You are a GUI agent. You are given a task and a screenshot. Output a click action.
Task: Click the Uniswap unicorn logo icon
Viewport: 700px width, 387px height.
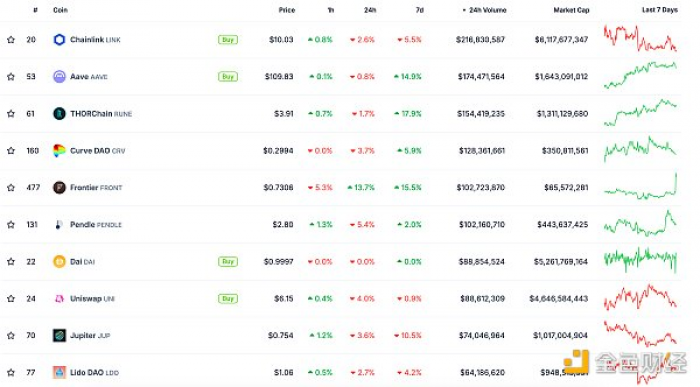tap(59, 299)
